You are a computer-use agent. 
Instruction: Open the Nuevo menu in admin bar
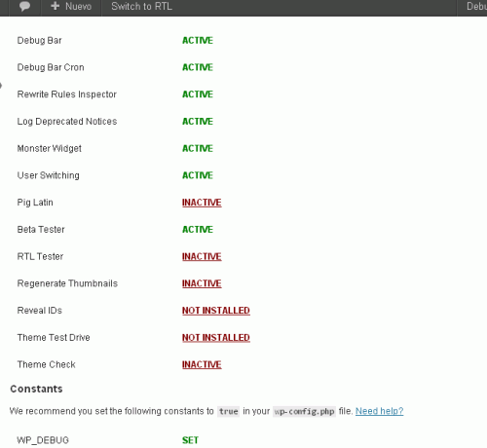tap(71, 6)
